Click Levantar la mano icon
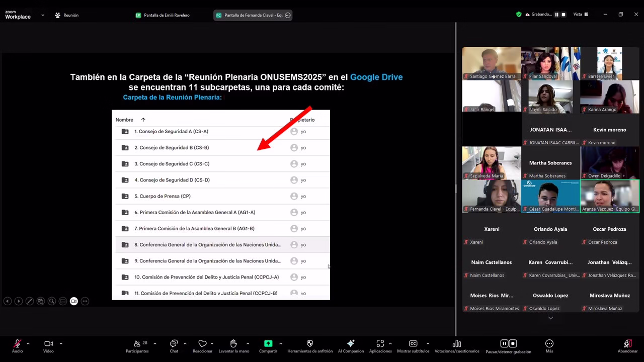The image size is (644, 362). (233, 344)
